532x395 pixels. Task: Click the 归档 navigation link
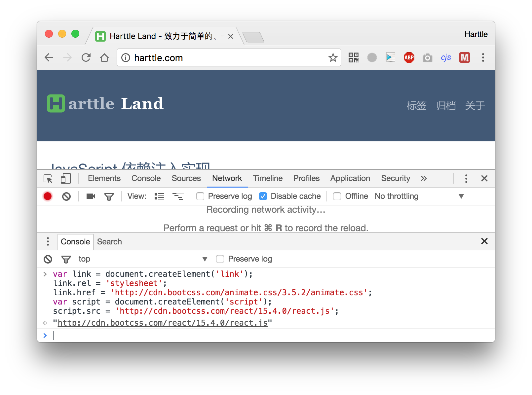point(446,106)
